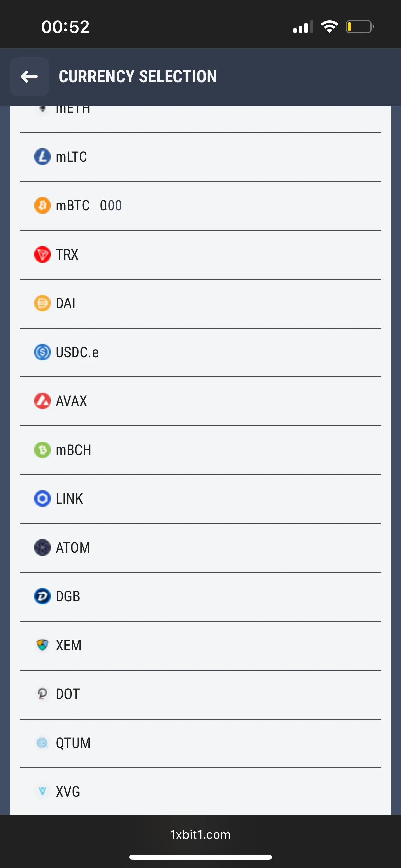Select TRX from the currency list
Screen dimensions: 401x868
tap(67, 255)
